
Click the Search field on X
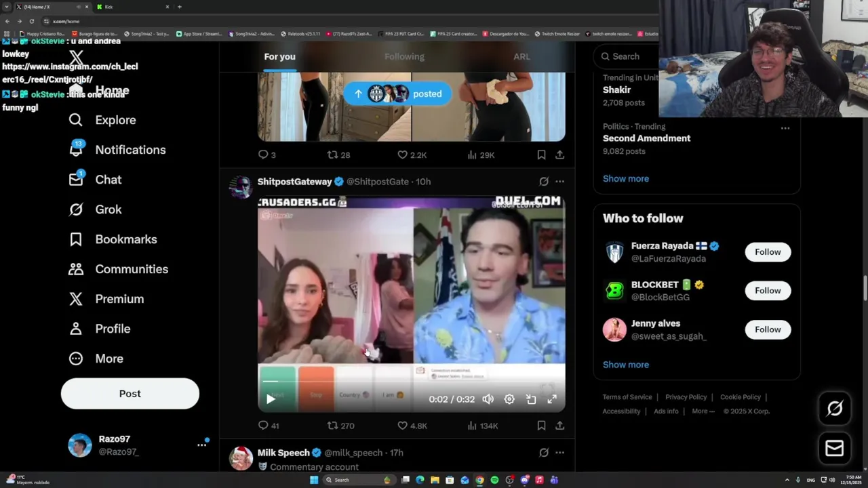pyautogui.click(x=627, y=57)
